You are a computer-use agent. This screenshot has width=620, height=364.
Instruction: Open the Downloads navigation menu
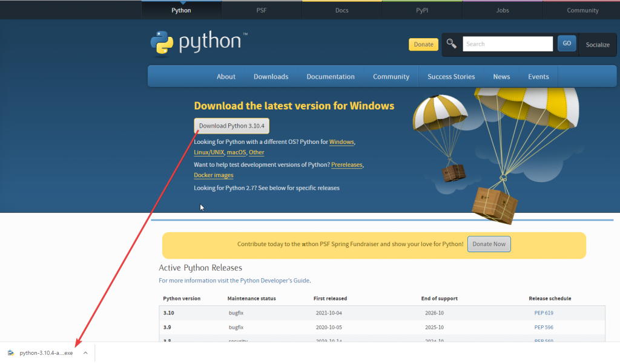(x=271, y=77)
